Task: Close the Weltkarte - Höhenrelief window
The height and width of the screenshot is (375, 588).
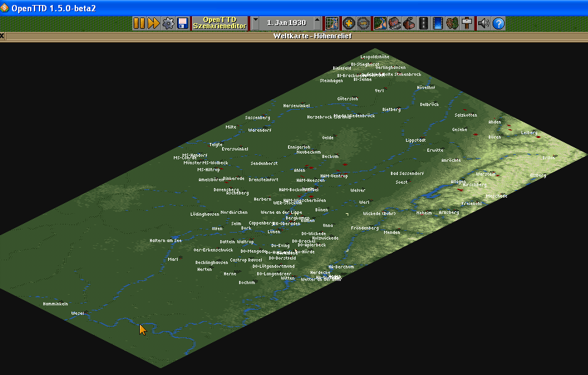Action: coord(3,36)
